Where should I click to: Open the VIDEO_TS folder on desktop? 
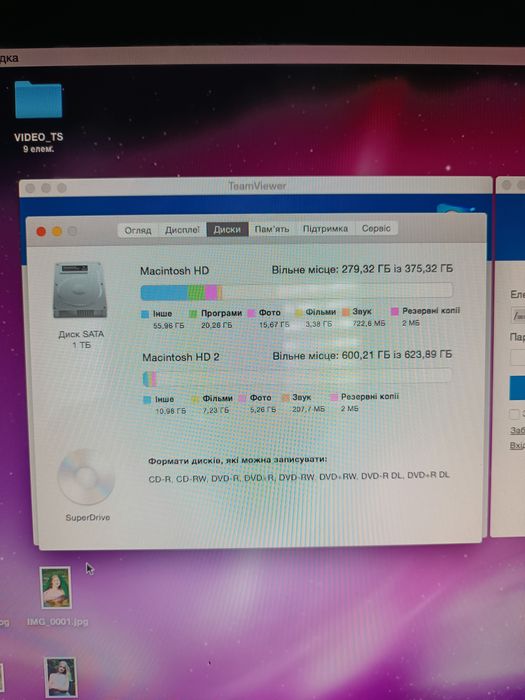click(38, 100)
